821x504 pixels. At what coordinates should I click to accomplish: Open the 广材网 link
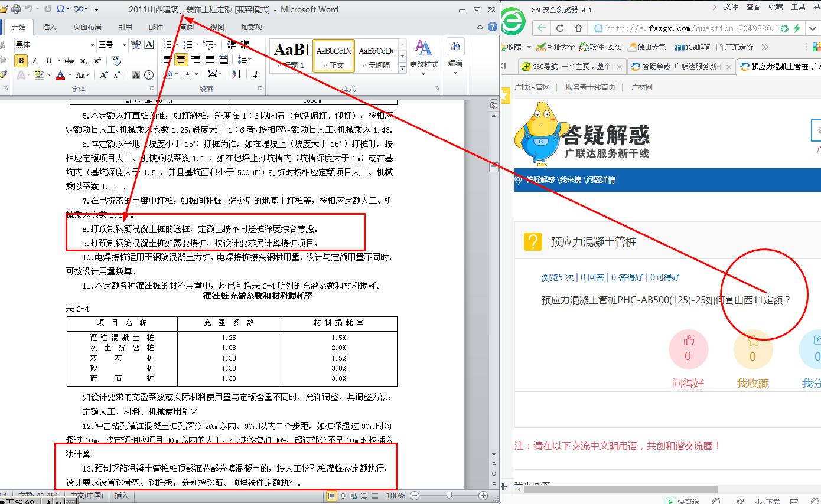tap(641, 87)
